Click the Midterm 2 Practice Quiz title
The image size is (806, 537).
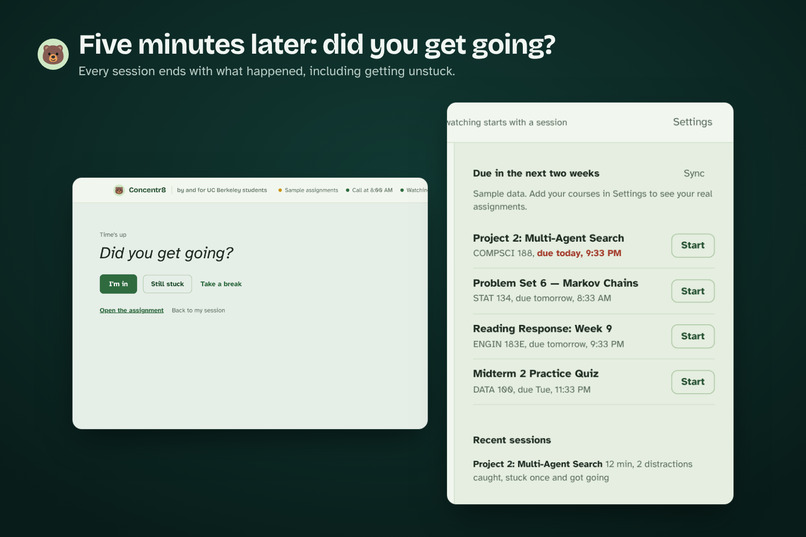pyautogui.click(x=536, y=374)
